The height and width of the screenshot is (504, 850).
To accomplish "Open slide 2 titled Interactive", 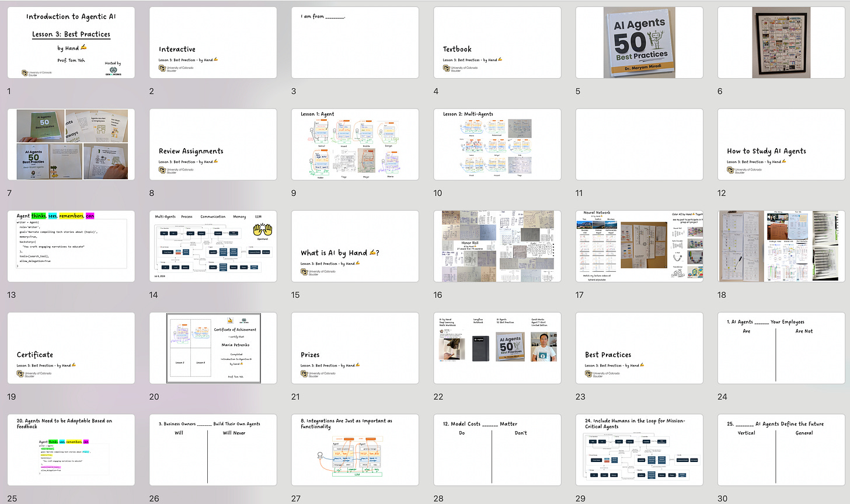I will coord(213,43).
